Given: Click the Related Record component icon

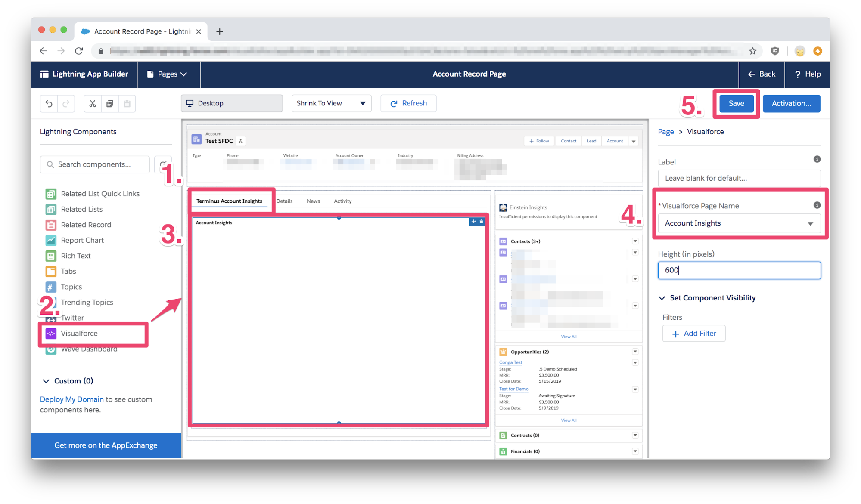Looking at the screenshot, I should click(51, 225).
